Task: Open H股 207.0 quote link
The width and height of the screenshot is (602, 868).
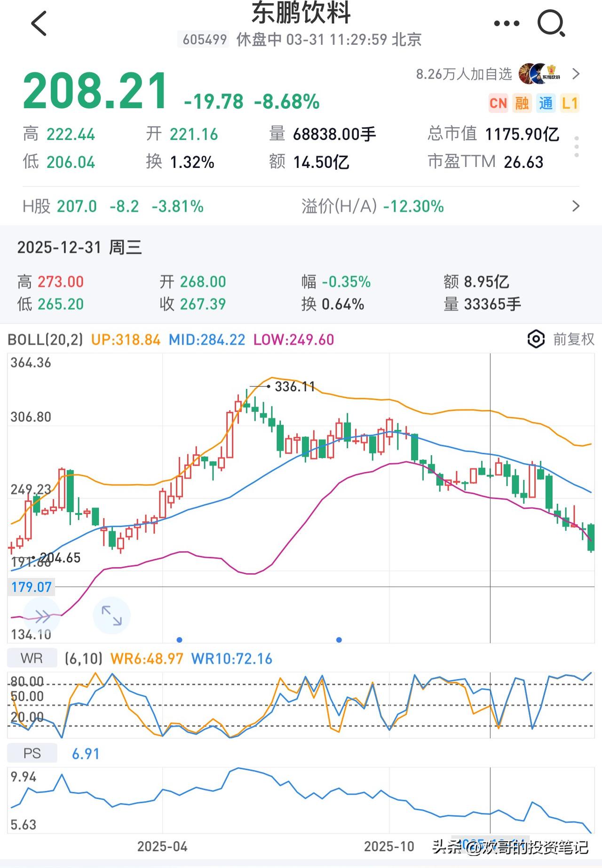Action: 113,206
